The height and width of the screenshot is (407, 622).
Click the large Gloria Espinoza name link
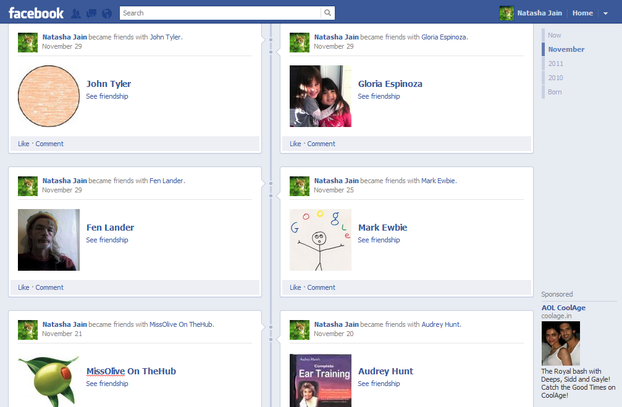tap(390, 84)
